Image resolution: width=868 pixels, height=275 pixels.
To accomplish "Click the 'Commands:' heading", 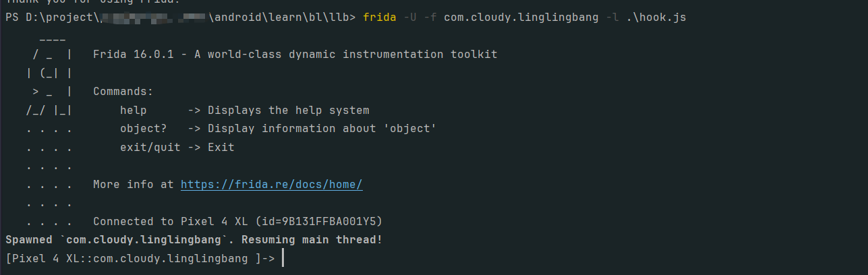I will click(123, 91).
